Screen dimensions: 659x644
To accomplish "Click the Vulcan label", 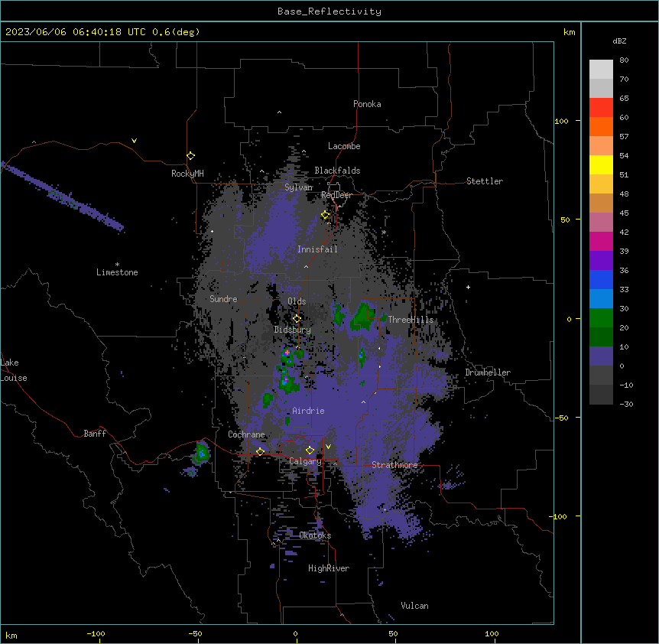I will pos(414,606).
